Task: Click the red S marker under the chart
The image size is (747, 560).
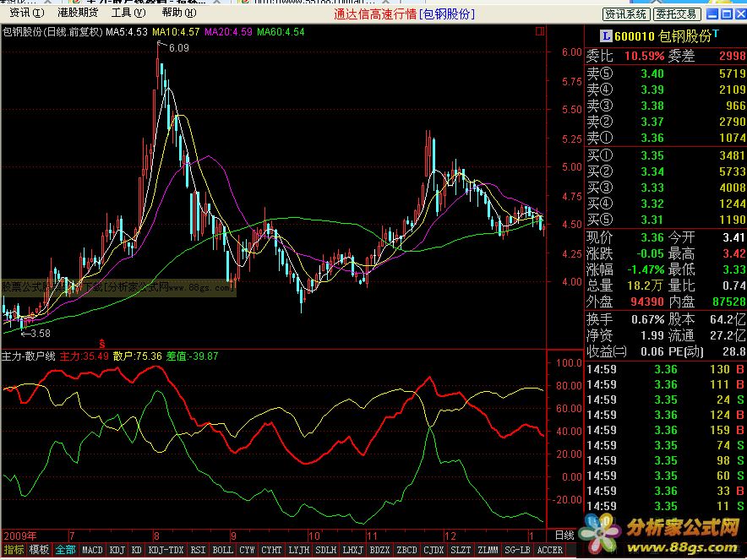Action: pos(101,342)
